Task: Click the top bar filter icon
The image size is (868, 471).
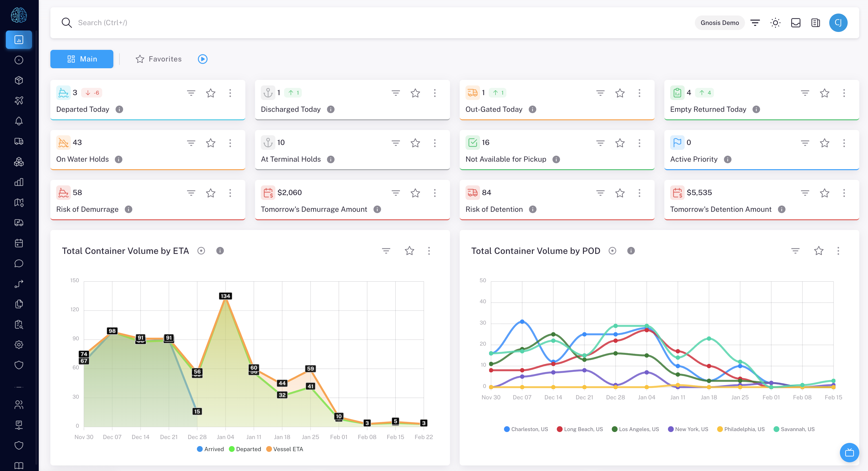Action: click(x=755, y=23)
